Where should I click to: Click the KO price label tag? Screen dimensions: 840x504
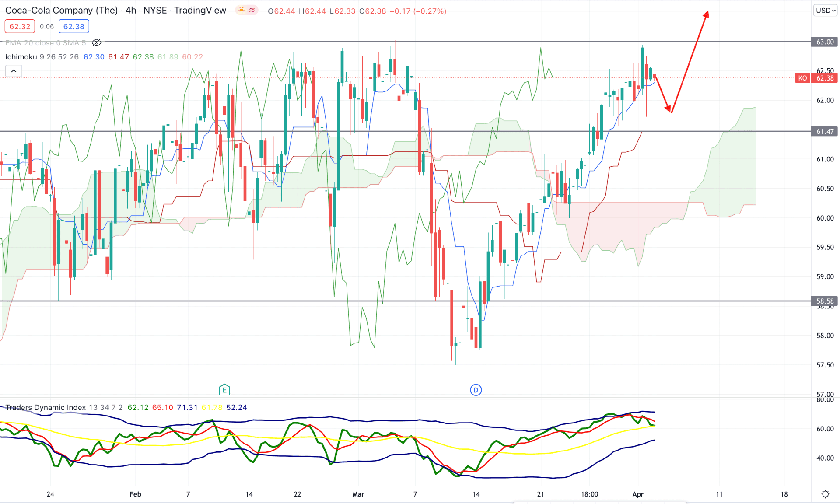click(802, 78)
